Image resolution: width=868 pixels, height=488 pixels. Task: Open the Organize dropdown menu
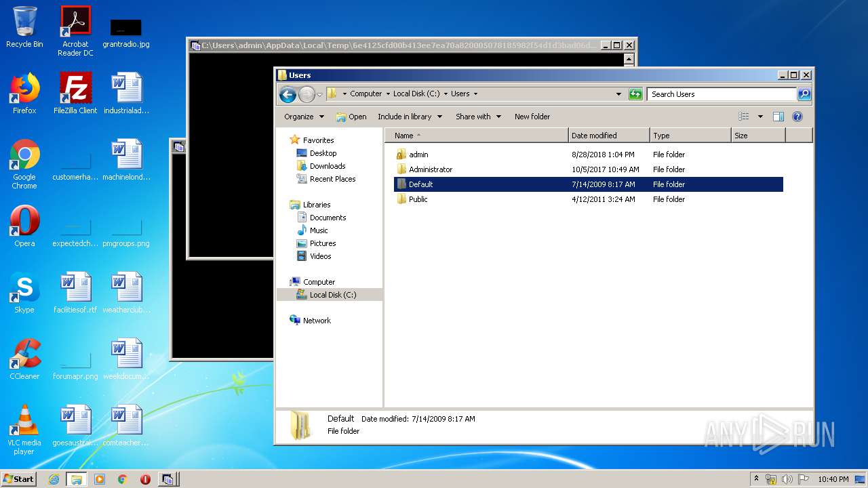point(304,117)
